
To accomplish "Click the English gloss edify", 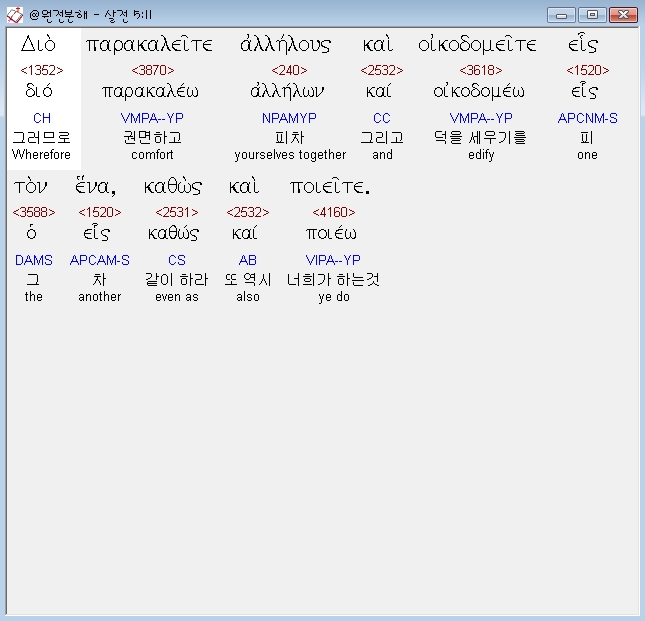I will pyautogui.click(x=481, y=155).
